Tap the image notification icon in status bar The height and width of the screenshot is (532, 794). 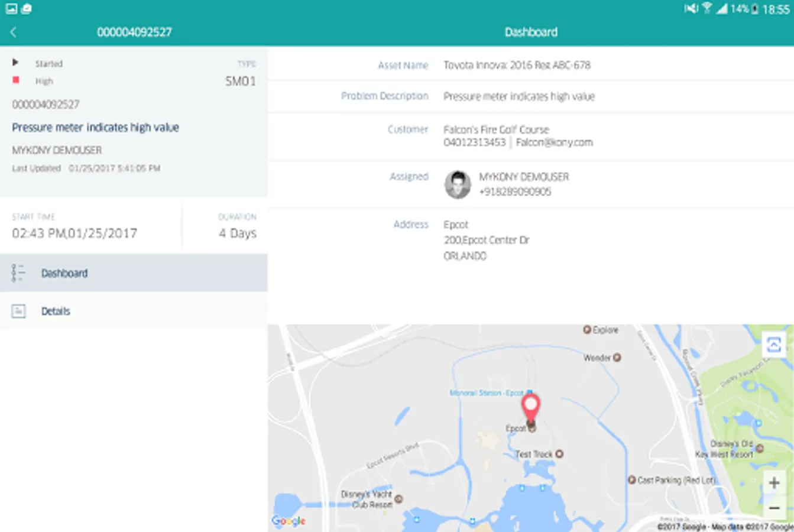click(x=11, y=8)
